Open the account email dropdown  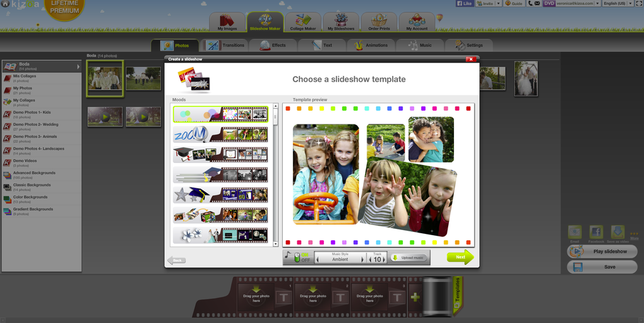[x=597, y=3]
